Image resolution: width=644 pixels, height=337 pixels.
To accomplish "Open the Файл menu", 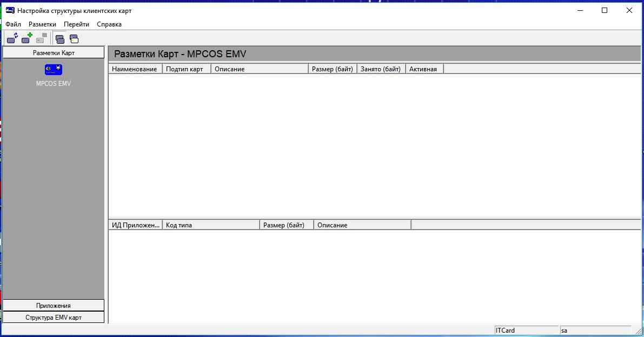I will 14,24.
